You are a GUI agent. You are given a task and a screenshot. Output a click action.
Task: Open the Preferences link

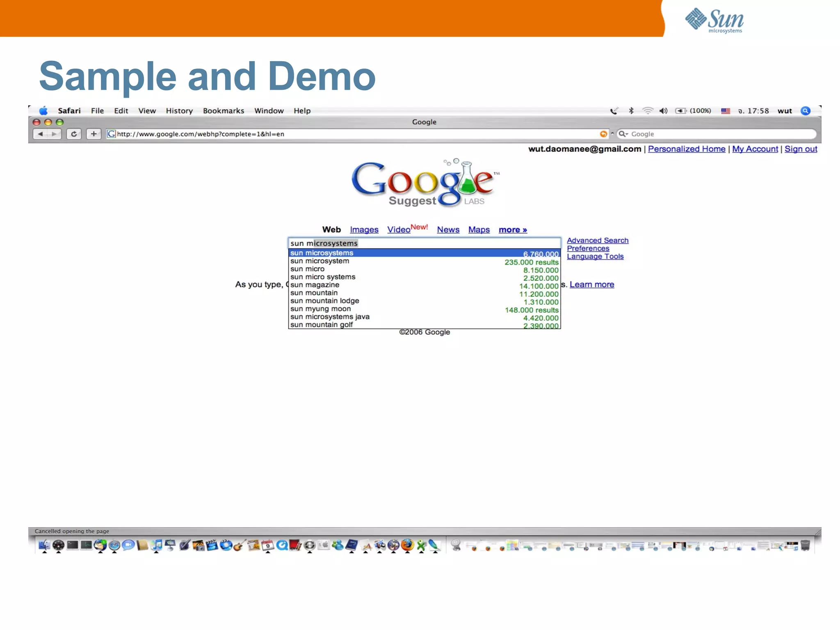[588, 248]
